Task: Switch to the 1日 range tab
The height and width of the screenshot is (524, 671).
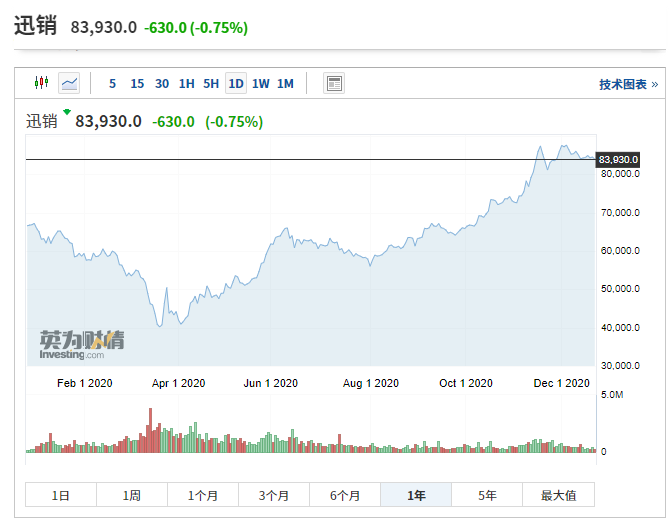Action: coord(61,495)
